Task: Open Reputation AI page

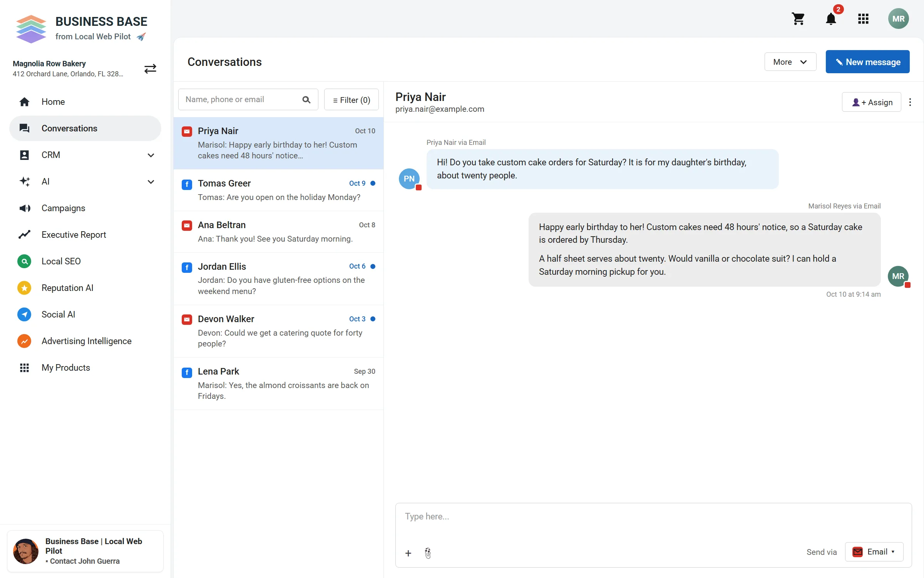Action: tap(85, 288)
